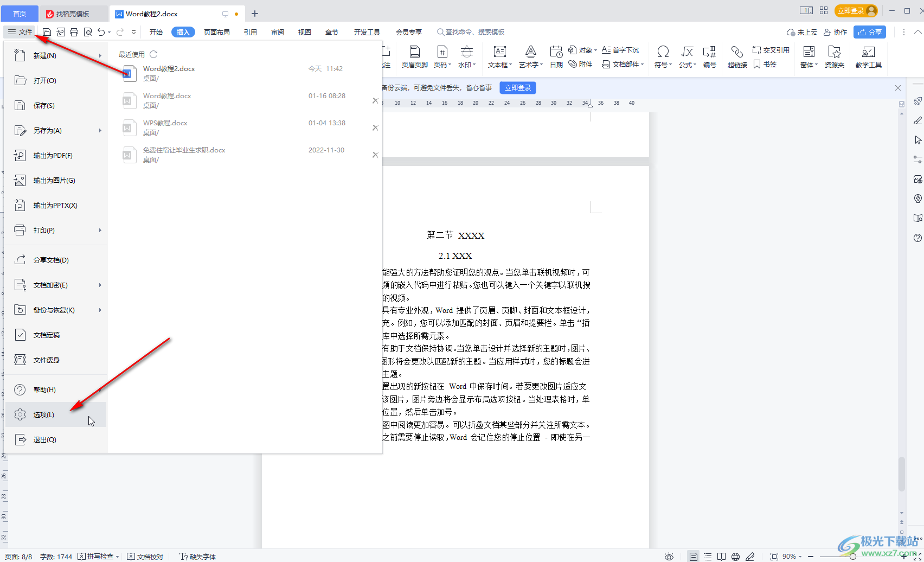Select Options (选项) in file menu
This screenshot has width=924, height=562.
pyautogui.click(x=55, y=414)
